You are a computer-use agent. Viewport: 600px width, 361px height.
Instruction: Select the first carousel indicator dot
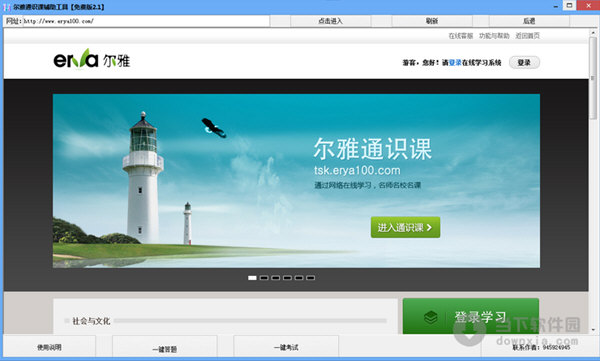click(252, 278)
